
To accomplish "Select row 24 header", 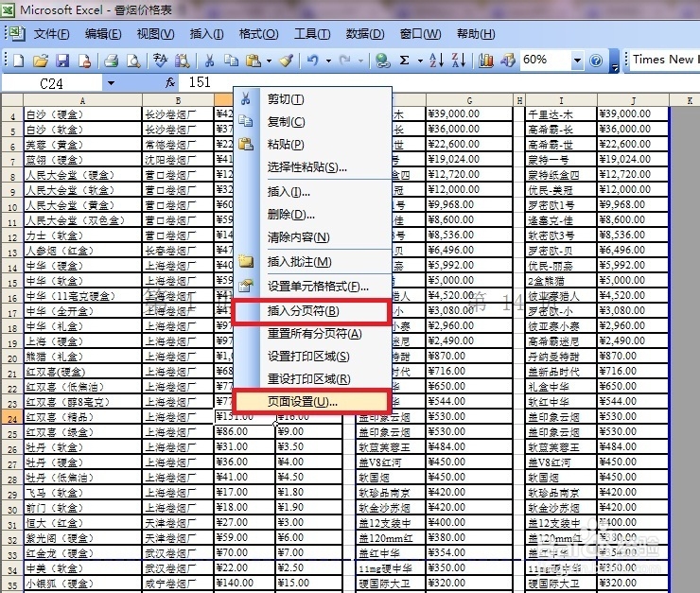I will [12, 419].
